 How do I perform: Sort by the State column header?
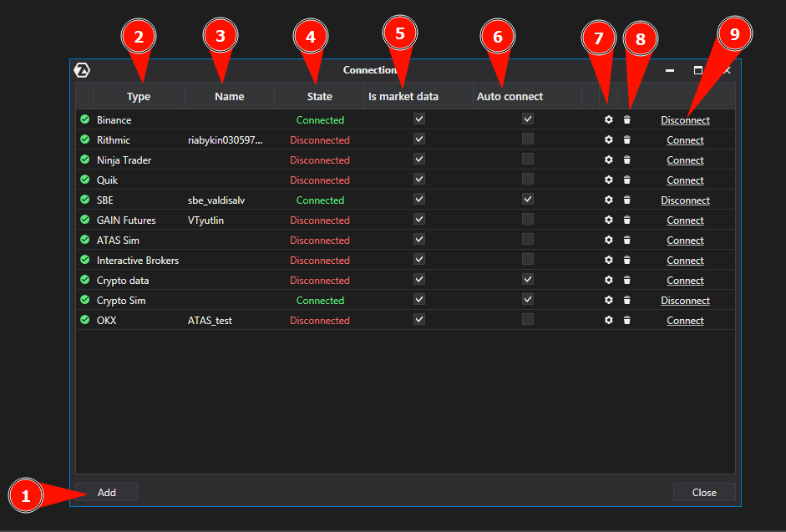click(319, 96)
